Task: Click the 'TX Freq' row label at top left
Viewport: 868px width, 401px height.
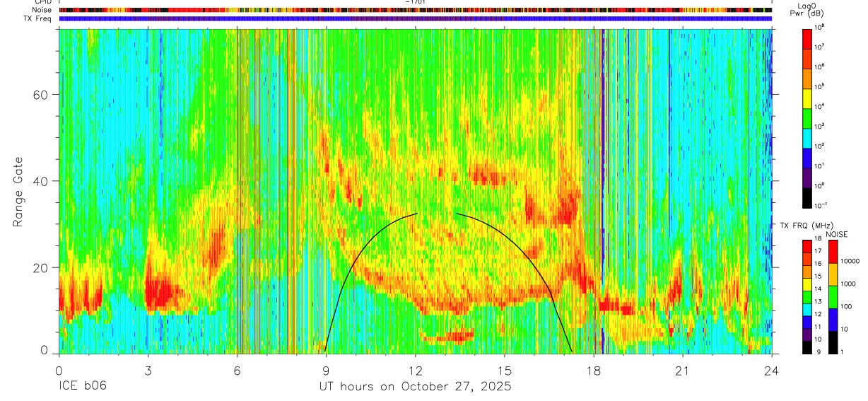Action: pos(38,18)
